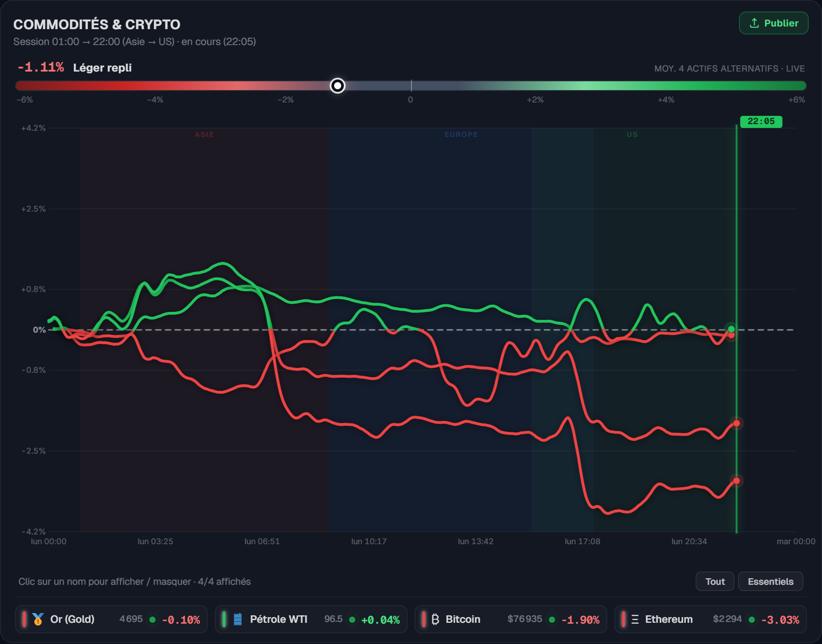The width and height of the screenshot is (822, 644).
Task: Click the -0.10% Gold change value
Action: click(181, 620)
